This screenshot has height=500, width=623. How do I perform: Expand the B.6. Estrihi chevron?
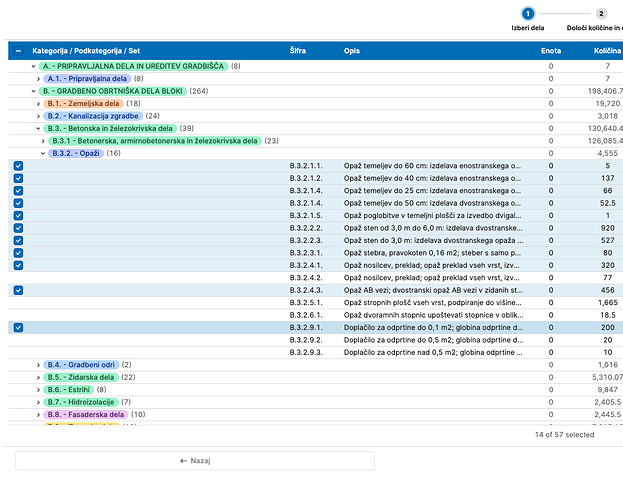point(39,390)
